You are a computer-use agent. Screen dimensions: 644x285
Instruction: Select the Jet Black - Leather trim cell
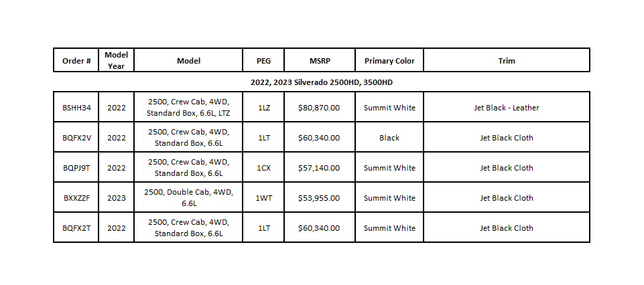point(507,107)
